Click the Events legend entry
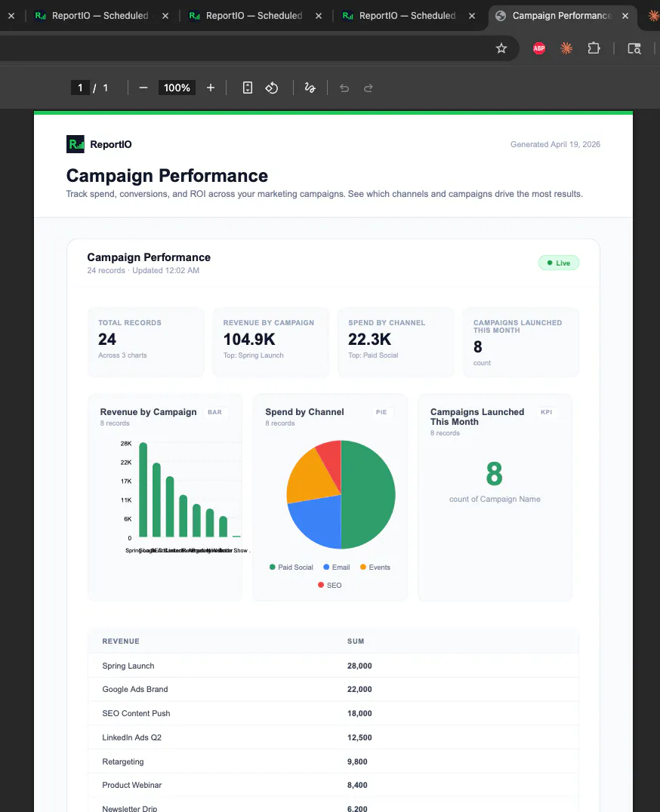This screenshot has height=812, width=660. (375, 567)
